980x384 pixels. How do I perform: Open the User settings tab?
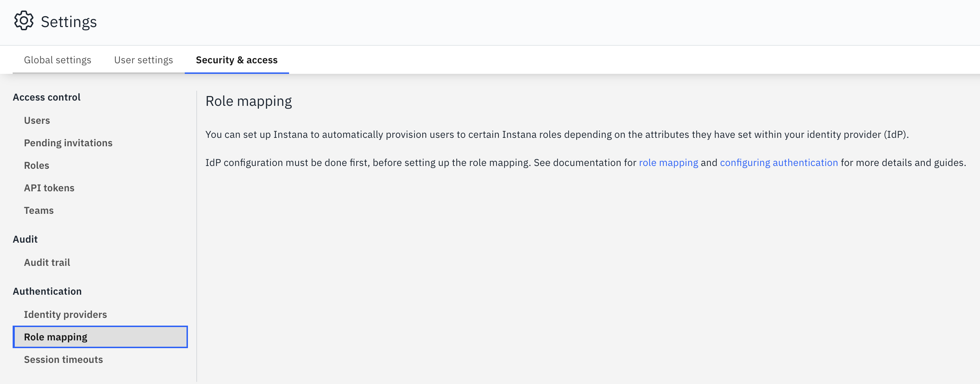coord(143,60)
